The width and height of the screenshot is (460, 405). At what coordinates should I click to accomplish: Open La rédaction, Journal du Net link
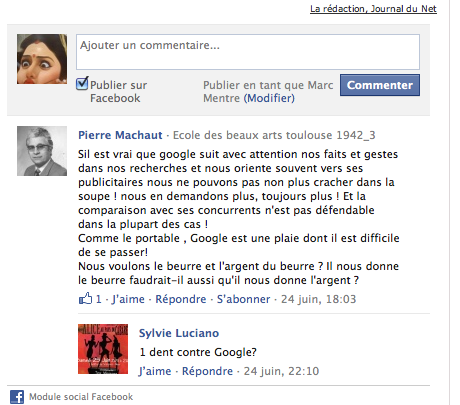coord(373,9)
